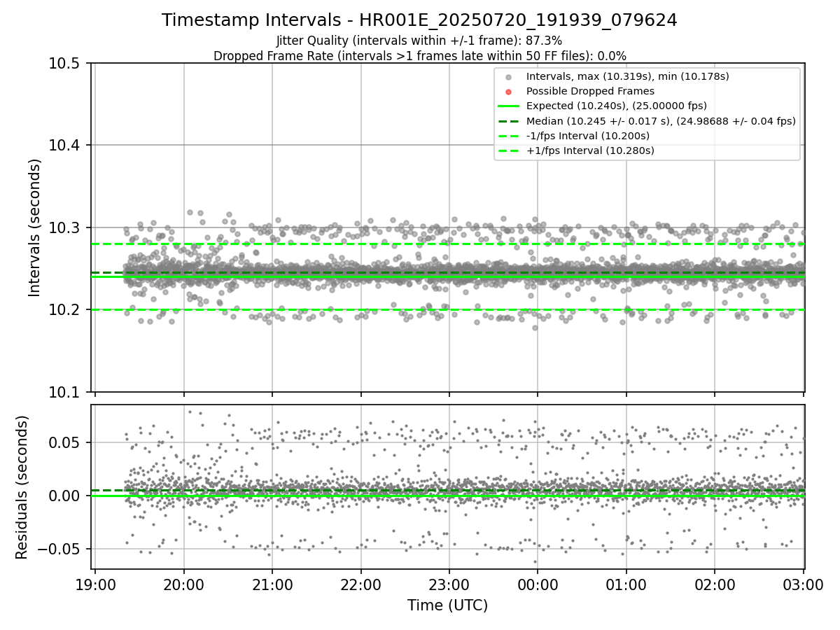
Task: Click legend entry 'Possible Dropped Frames'
Action: pos(590,91)
